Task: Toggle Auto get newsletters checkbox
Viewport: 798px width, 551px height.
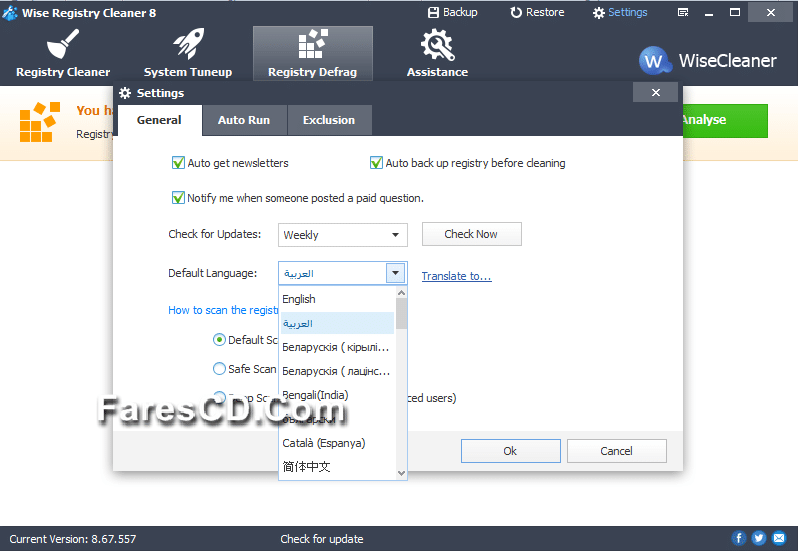Action: pyautogui.click(x=178, y=163)
